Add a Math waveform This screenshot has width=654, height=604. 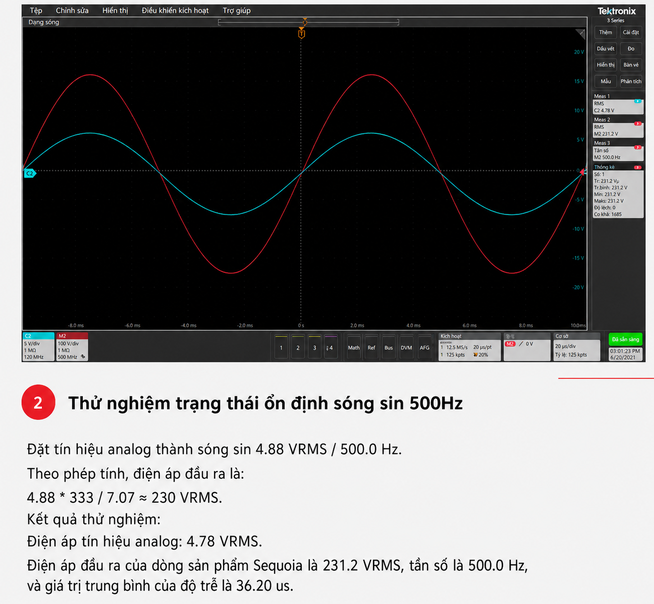(x=354, y=347)
